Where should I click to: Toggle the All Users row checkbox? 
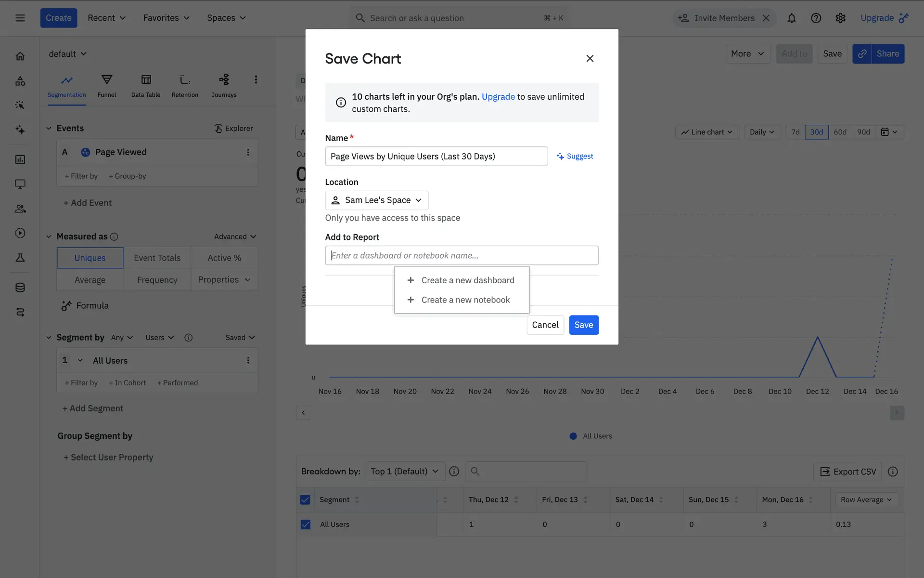(306, 524)
